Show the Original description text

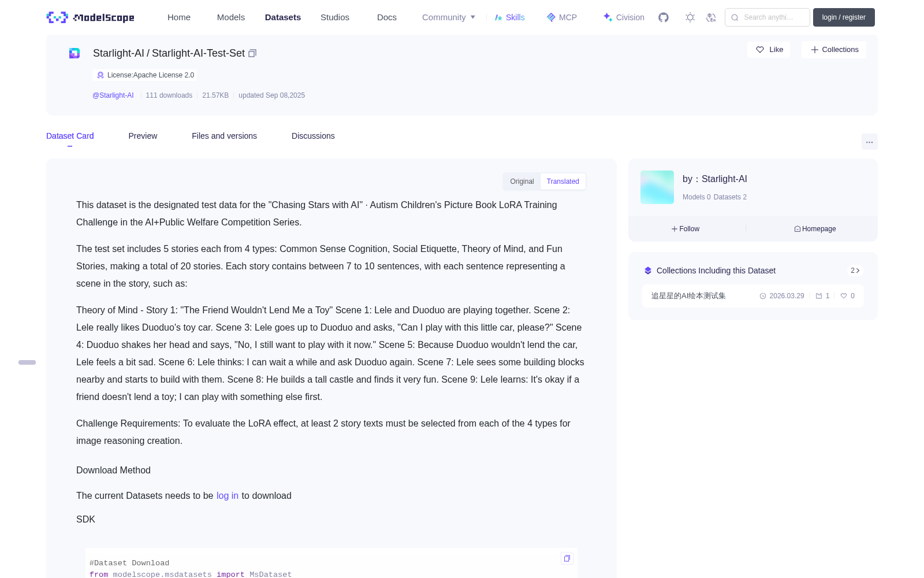(522, 181)
